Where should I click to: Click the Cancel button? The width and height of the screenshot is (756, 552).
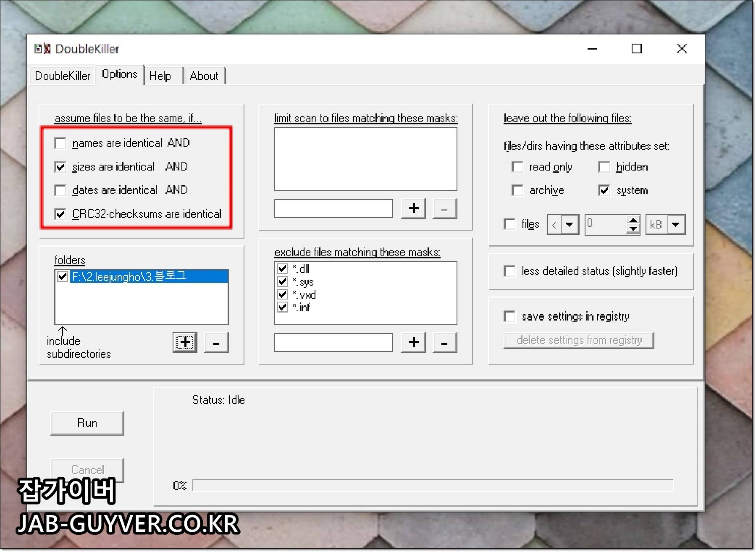[x=87, y=470]
